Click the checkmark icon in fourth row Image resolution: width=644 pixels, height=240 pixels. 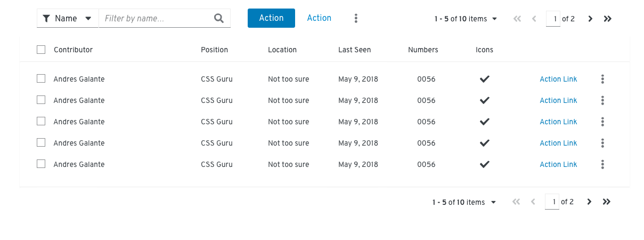[484, 143]
